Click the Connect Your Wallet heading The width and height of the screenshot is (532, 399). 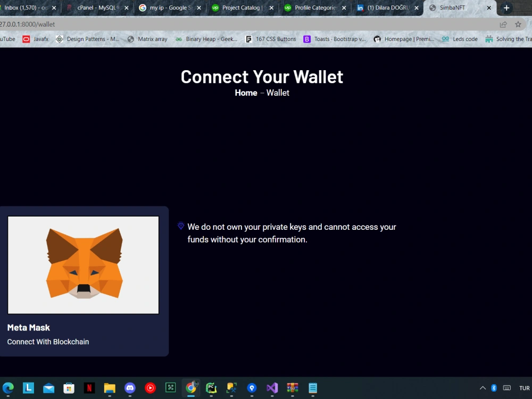click(262, 76)
